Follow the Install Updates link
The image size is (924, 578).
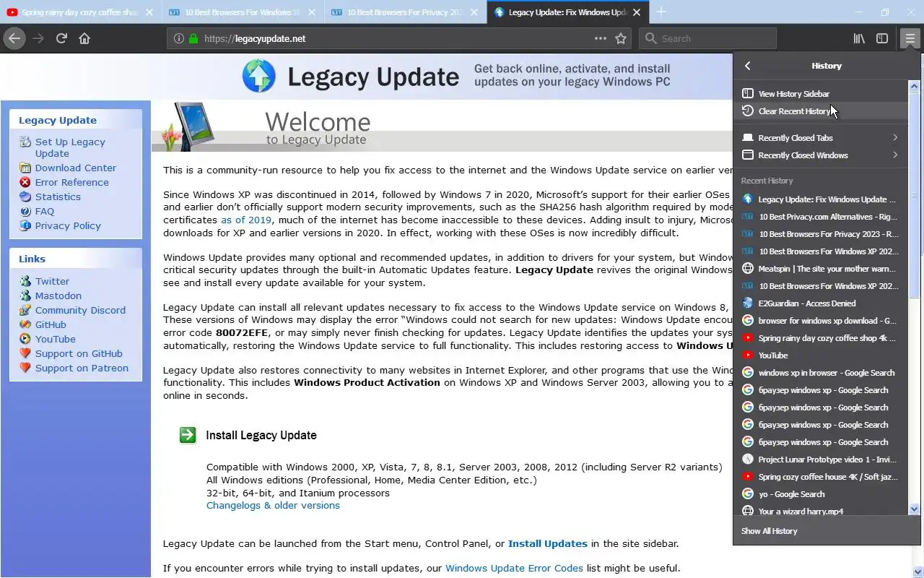point(548,543)
